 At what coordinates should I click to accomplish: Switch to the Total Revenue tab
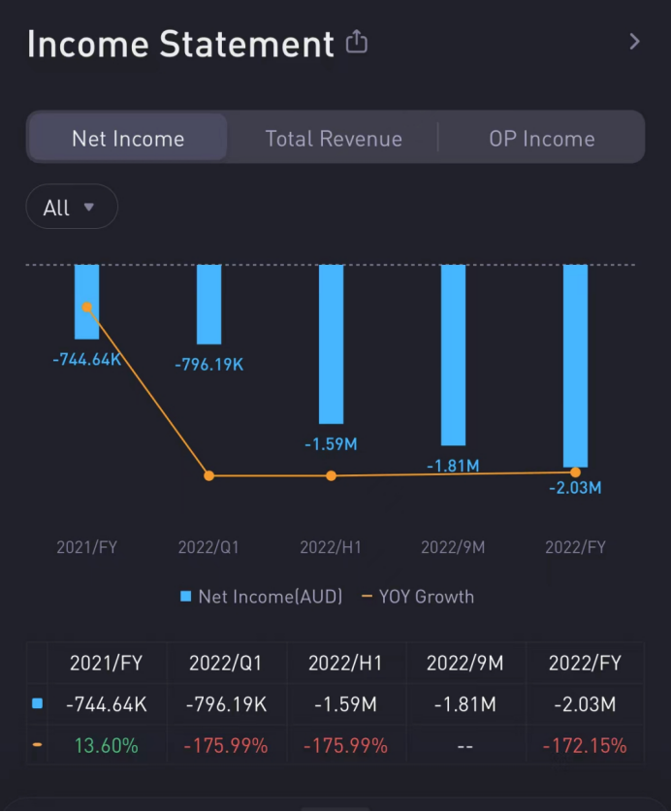[x=334, y=139]
